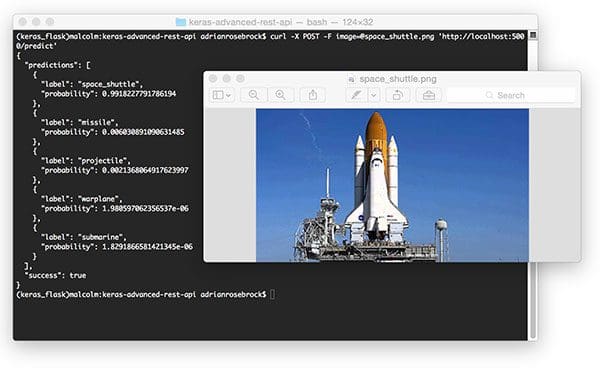Show the Markup toolbar toolbox icon
Viewport: 600px width, 368px height.
[x=429, y=95]
